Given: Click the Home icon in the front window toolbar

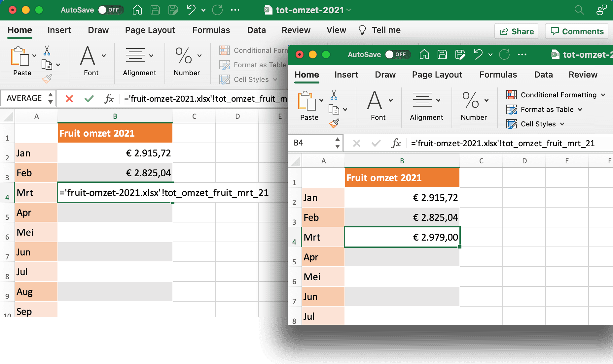Looking at the screenshot, I should coord(424,54).
